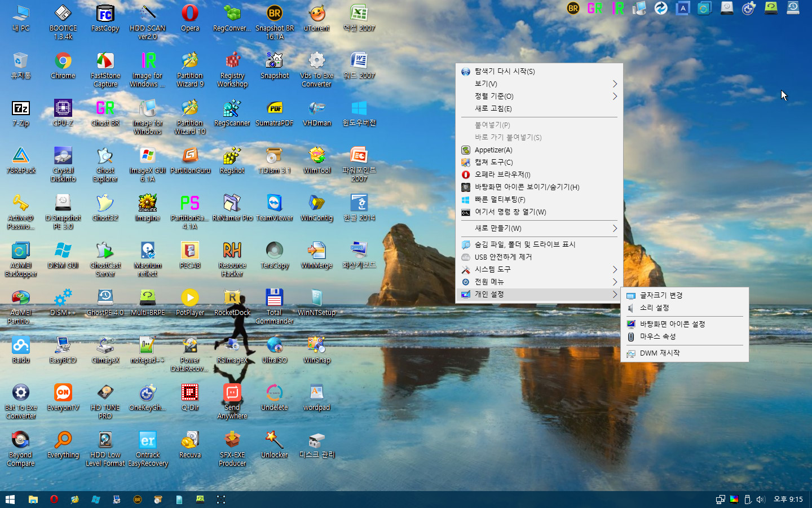Select 개인 설정 menu entry
The height and width of the screenshot is (508, 812).
[x=539, y=294]
